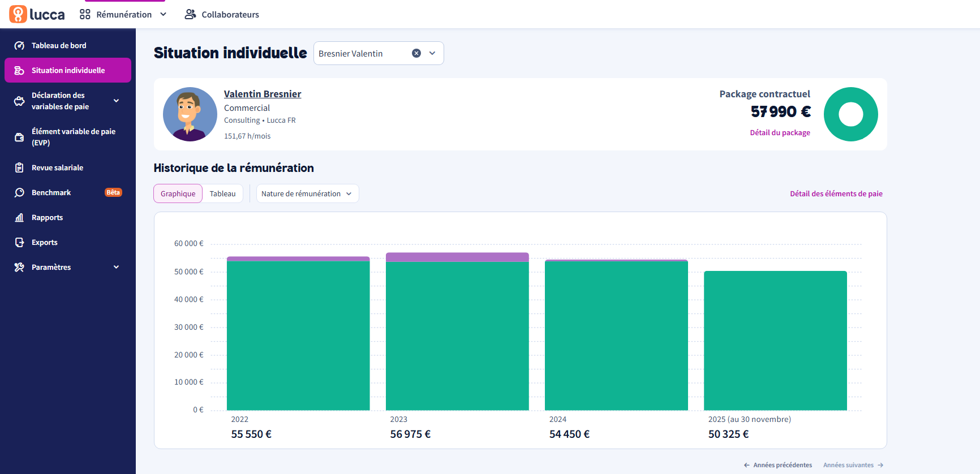This screenshot has height=474, width=980.
Task: Select Situation individuelle in the sidebar
Action: [68, 71]
